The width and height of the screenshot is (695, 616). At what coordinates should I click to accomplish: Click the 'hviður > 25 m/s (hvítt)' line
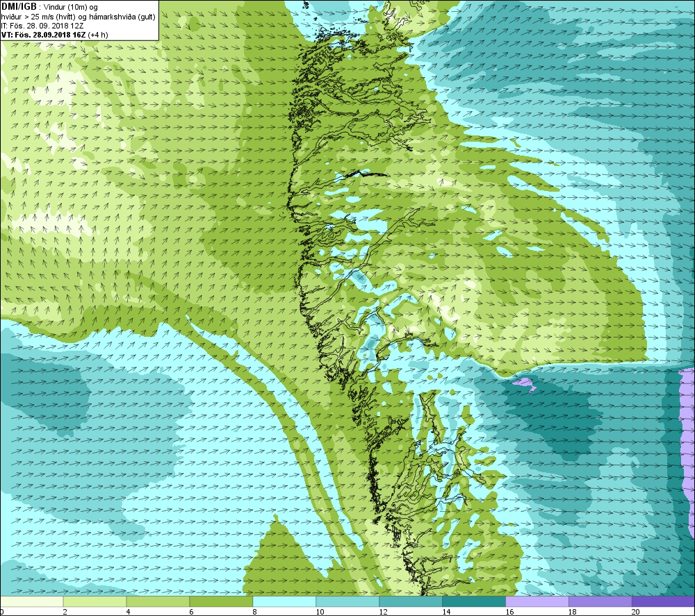[x=38, y=17]
